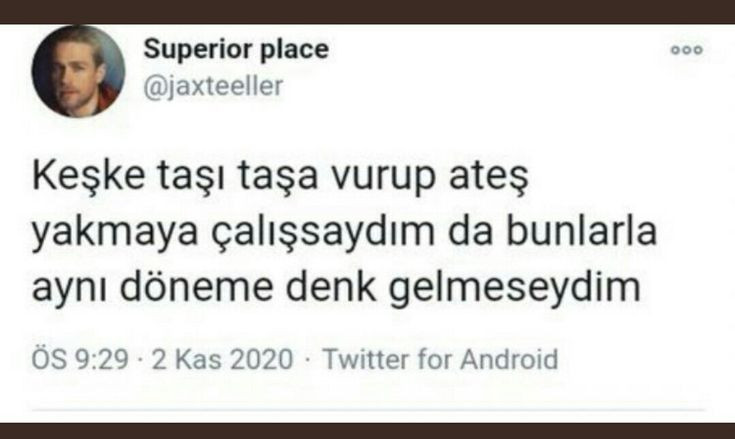This screenshot has width=735, height=439.
Task: Open the three-dot more options menu
Action: [687, 50]
